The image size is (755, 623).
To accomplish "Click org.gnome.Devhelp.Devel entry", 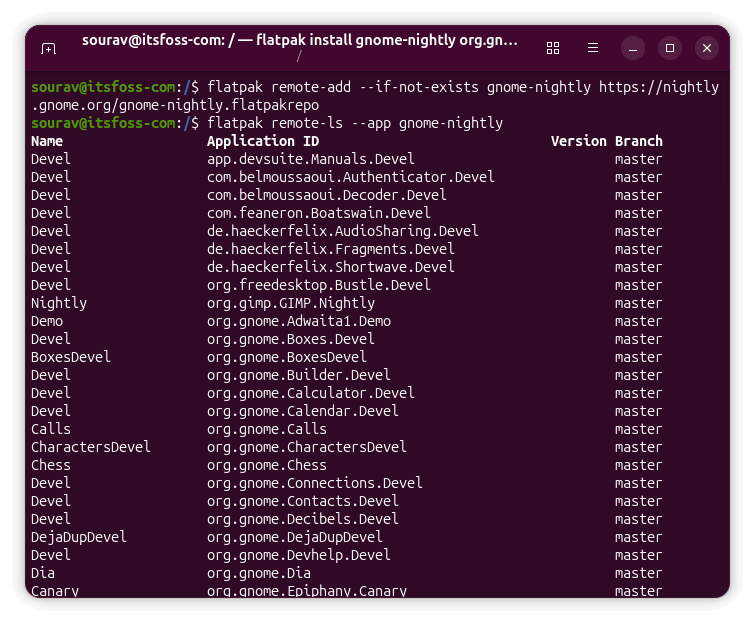I will coord(299,555).
